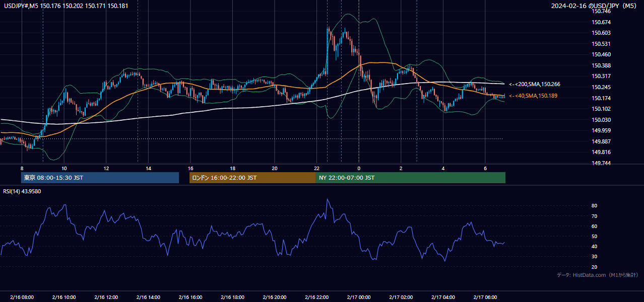Click the 2/16 22:00 time label
This screenshot has height=302, width=644.
(316, 297)
